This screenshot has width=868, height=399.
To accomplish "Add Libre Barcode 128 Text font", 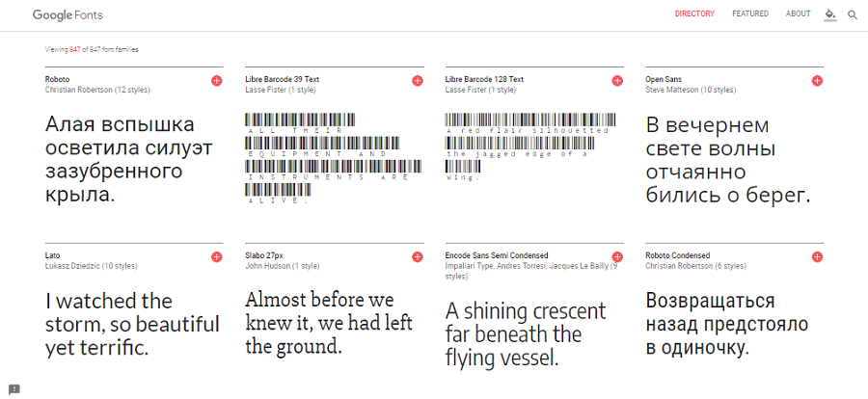I will pyautogui.click(x=617, y=81).
